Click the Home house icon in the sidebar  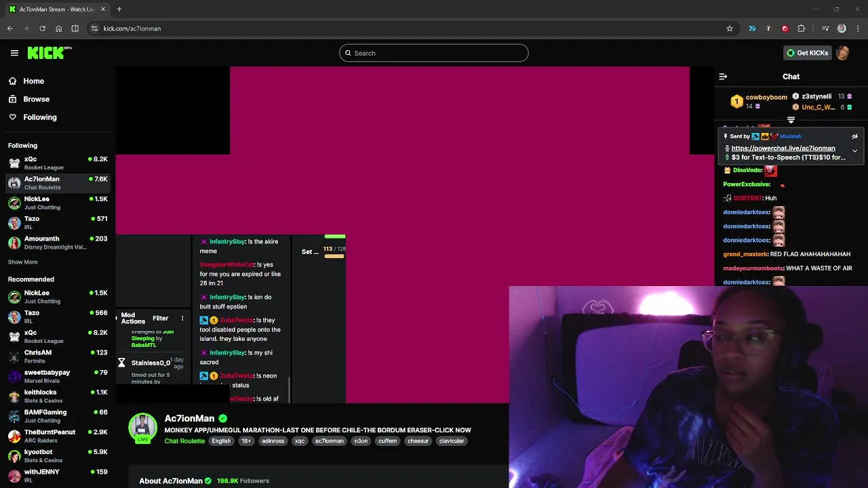click(x=12, y=81)
